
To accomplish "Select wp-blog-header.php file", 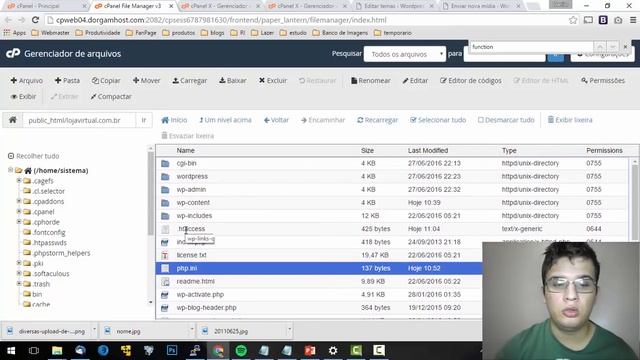I will click(206, 308).
